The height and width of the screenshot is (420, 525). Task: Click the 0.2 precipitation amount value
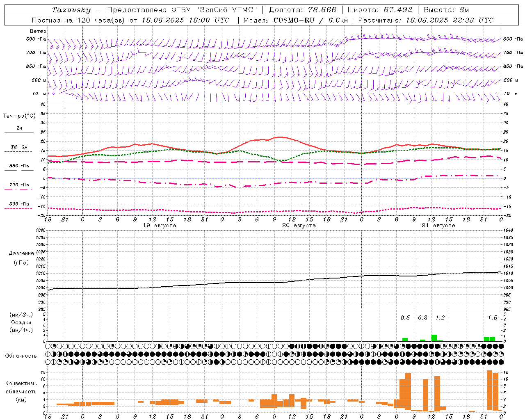tap(422, 318)
